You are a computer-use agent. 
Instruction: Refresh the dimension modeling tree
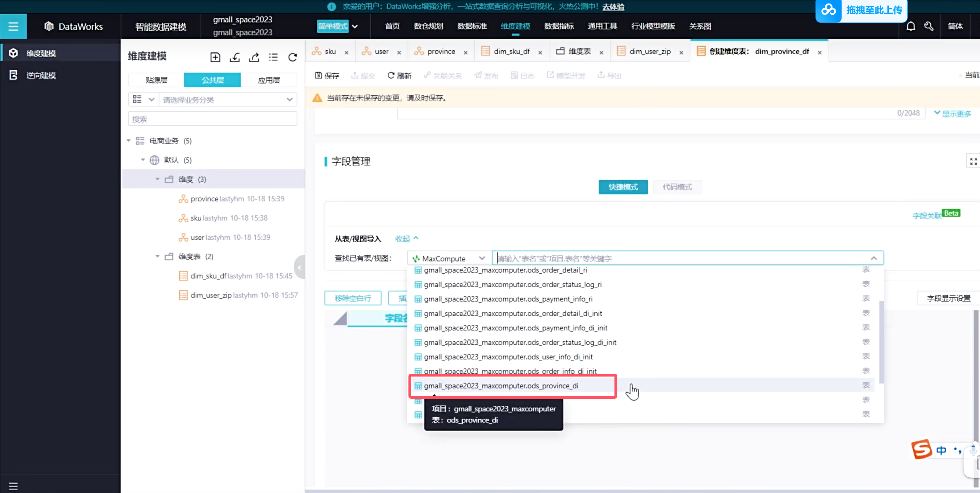[x=292, y=57]
